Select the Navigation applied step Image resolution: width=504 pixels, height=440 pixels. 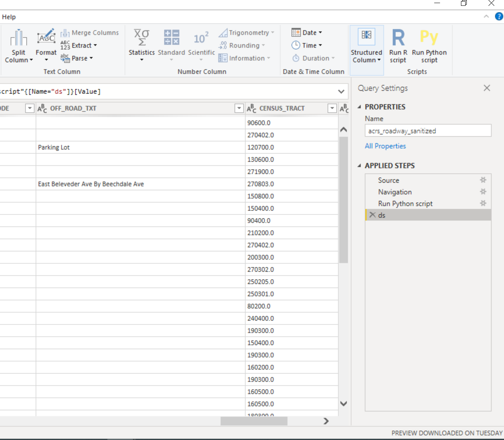click(x=428, y=192)
